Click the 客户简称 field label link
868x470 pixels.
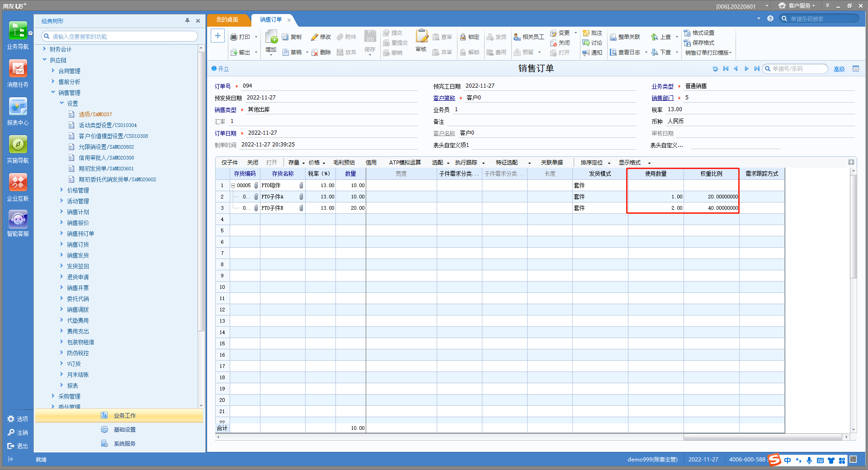[444, 98]
